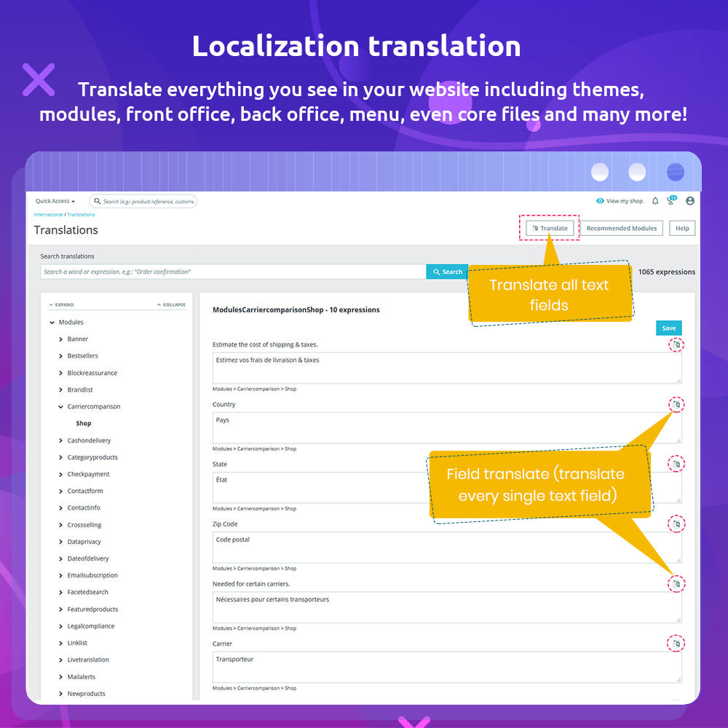The image size is (728, 728).
Task: Translate the 'Needed for certain carriers' field icon
Action: point(676,584)
